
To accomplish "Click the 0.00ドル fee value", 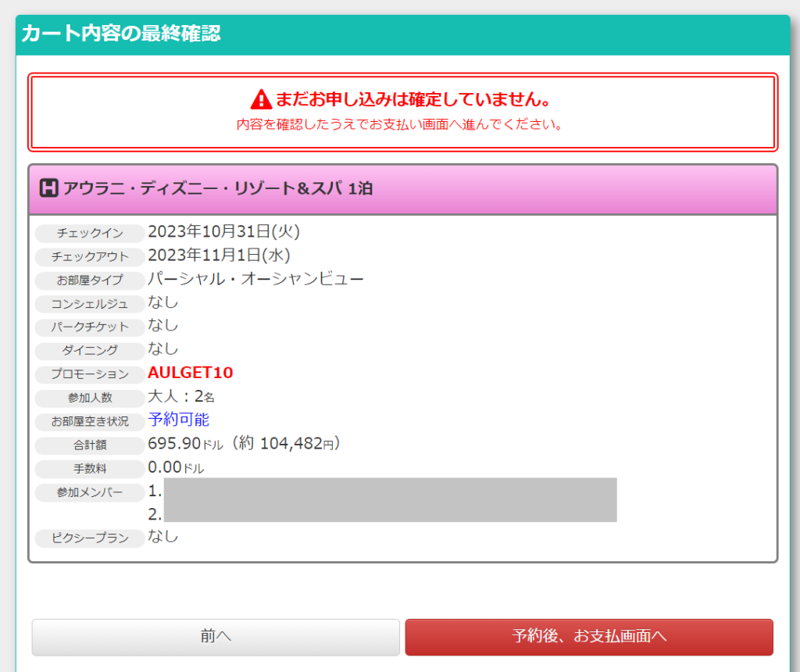I will click(x=176, y=467).
